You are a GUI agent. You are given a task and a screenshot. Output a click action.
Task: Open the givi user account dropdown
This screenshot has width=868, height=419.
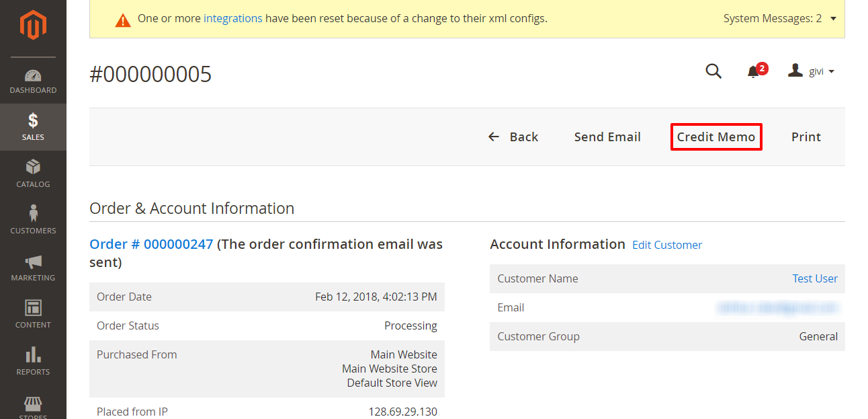tap(812, 71)
